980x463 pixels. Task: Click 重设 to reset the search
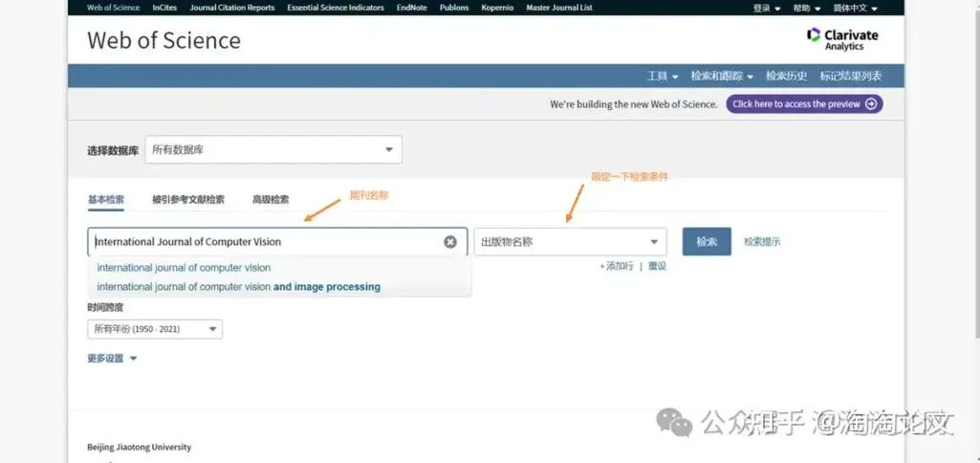pyautogui.click(x=657, y=266)
